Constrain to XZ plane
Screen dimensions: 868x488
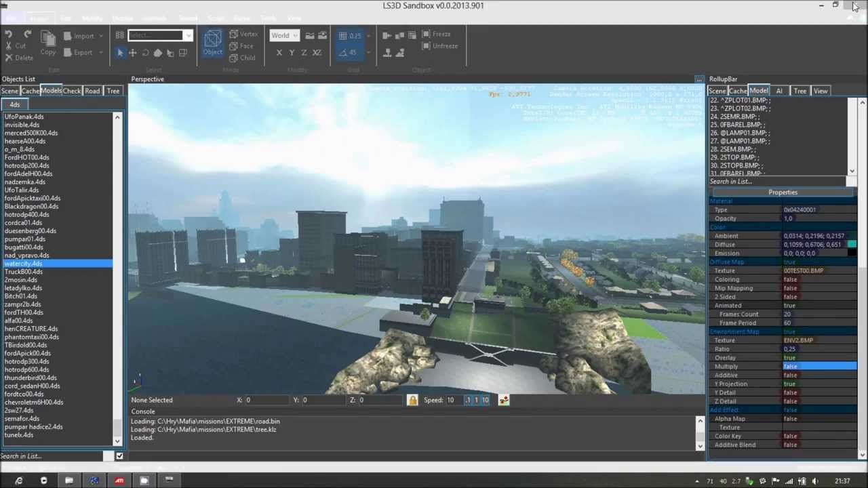(317, 52)
